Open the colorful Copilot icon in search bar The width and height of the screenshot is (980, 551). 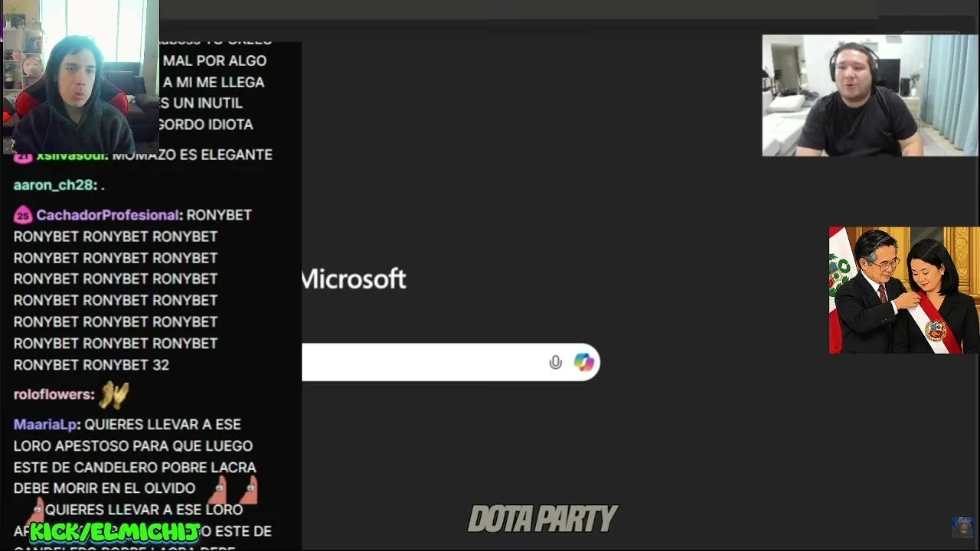pyautogui.click(x=584, y=362)
